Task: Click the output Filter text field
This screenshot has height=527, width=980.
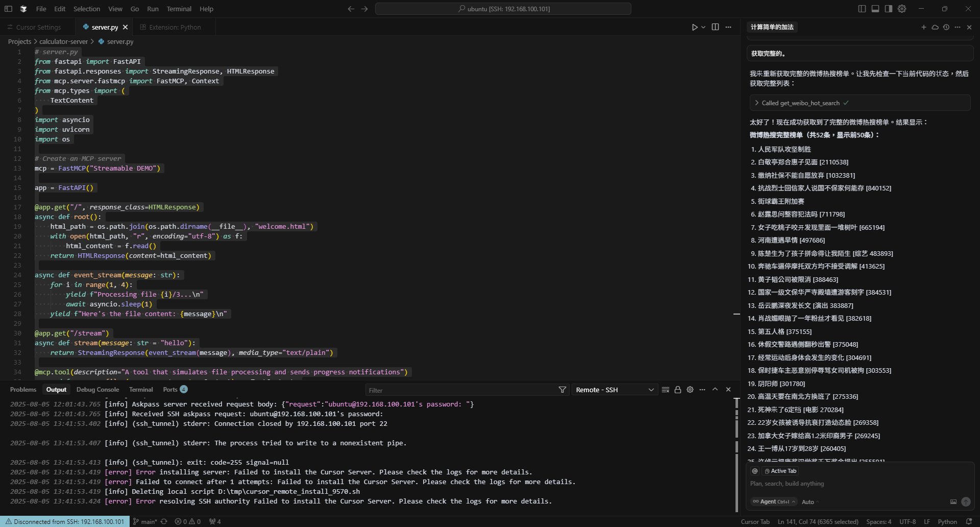Action: point(459,390)
